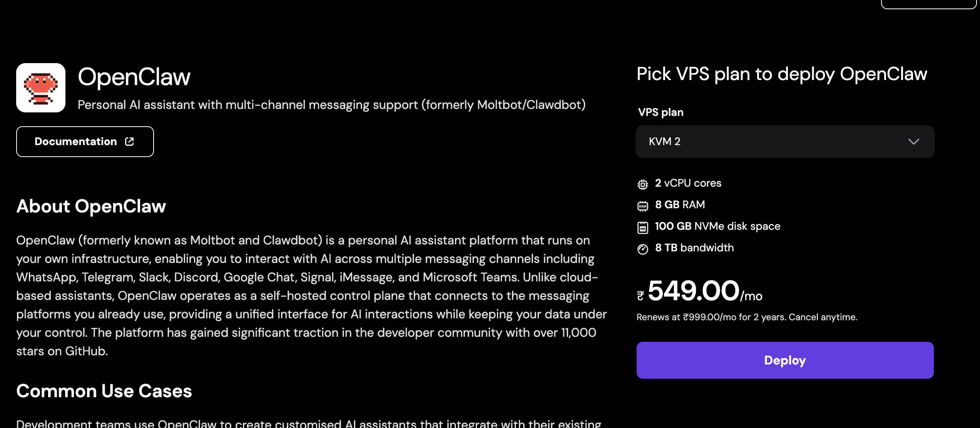Click the external link icon in Documentation

tap(129, 142)
